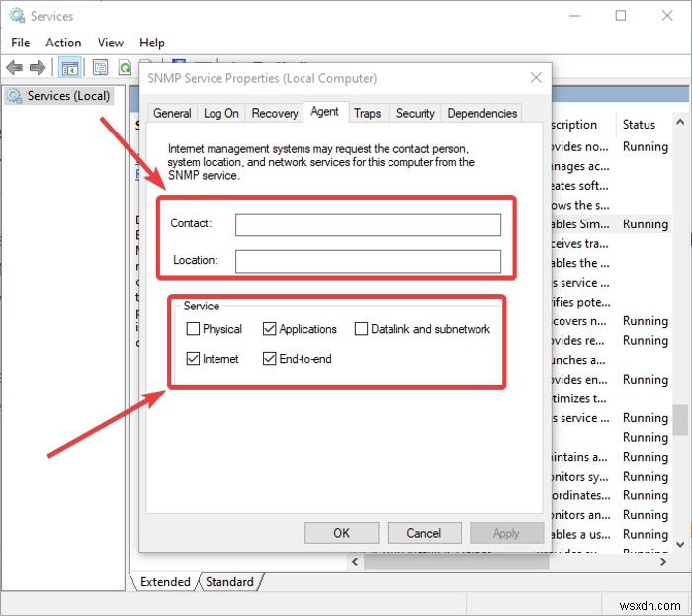This screenshot has width=692, height=616.
Task: Select the 'ordinates...' service row
Action: coord(611,495)
